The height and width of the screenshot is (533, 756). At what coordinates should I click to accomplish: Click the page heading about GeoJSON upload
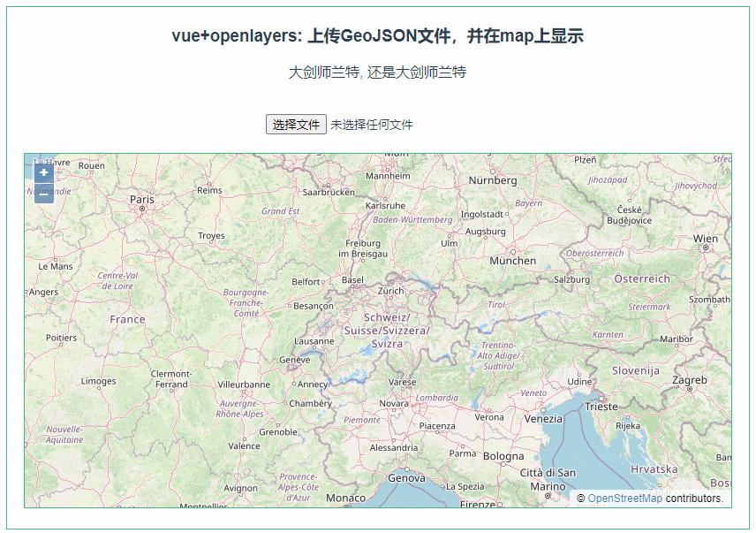coord(377,35)
